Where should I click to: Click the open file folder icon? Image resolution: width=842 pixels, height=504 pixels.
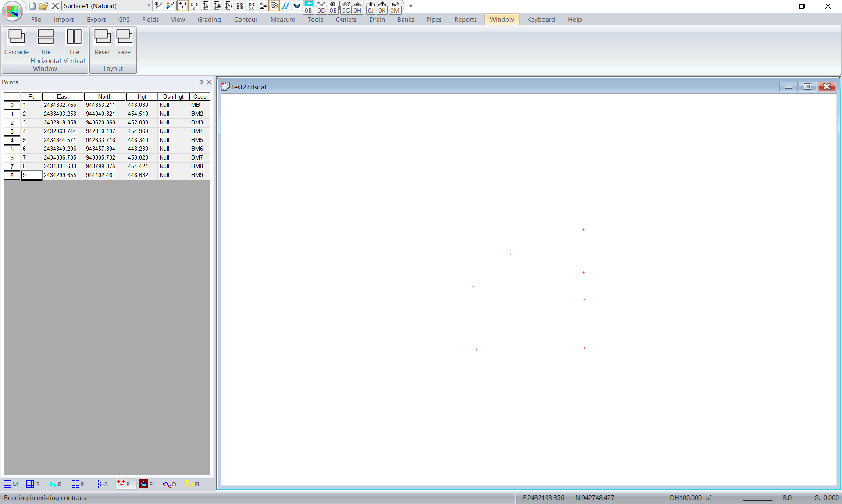pos(43,6)
